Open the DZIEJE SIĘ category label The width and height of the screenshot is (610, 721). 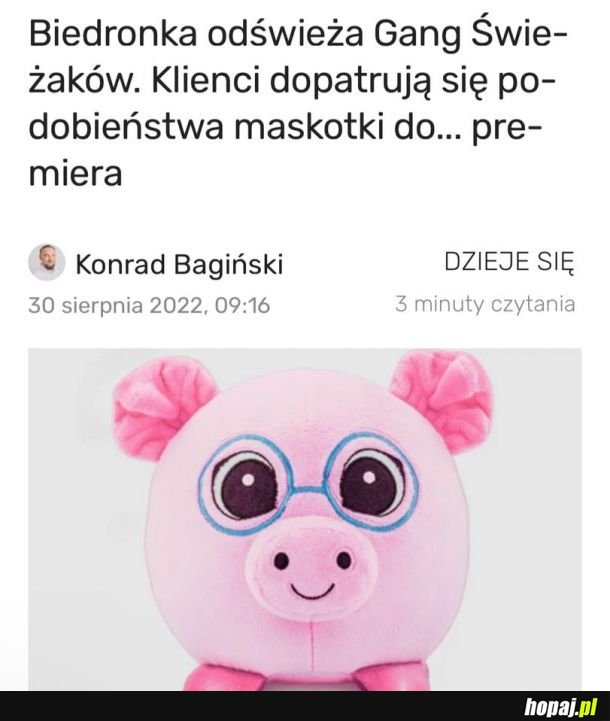(x=509, y=262)
